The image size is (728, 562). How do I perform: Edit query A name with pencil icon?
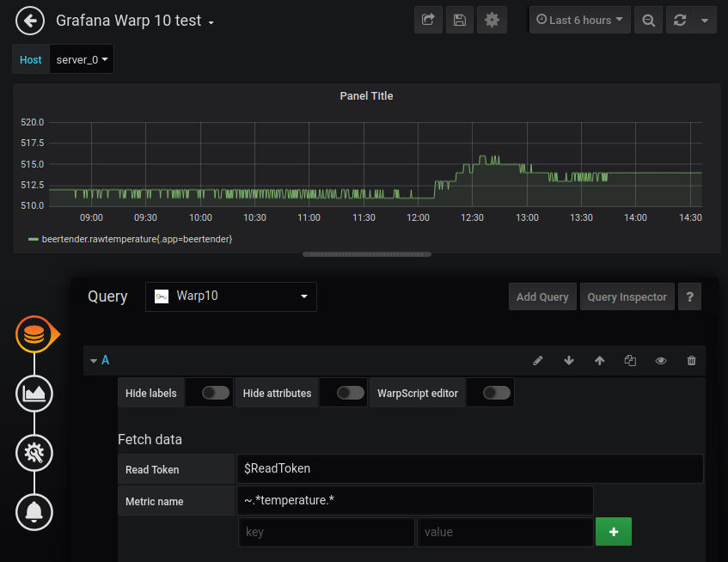coord(538,361)
